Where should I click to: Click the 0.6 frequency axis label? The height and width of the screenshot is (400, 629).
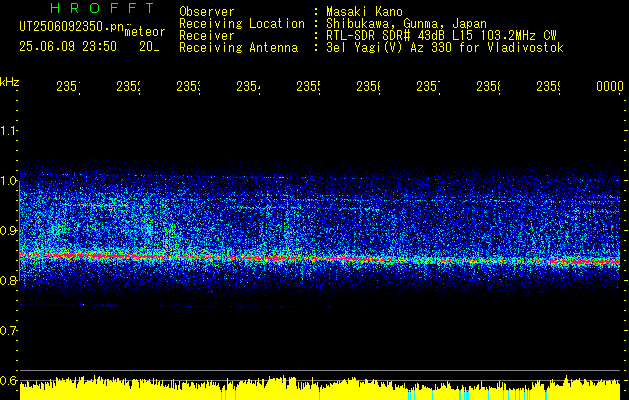[8, 380]
